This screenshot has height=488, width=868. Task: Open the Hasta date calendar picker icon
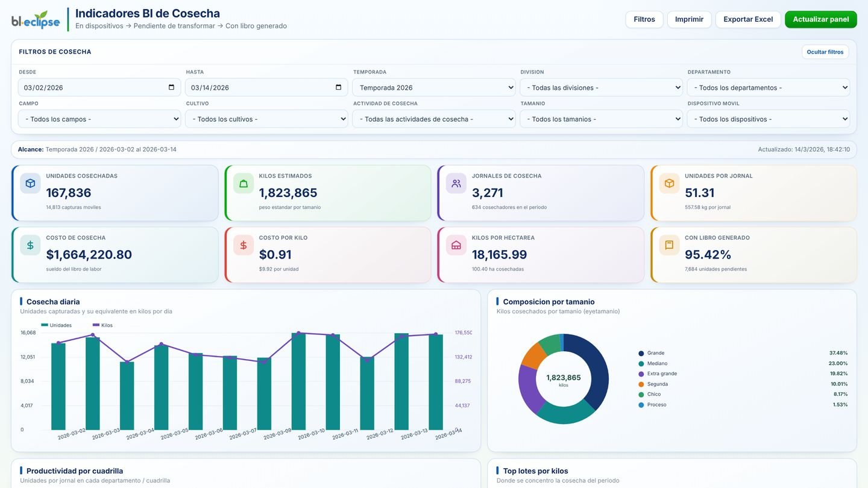338,87
